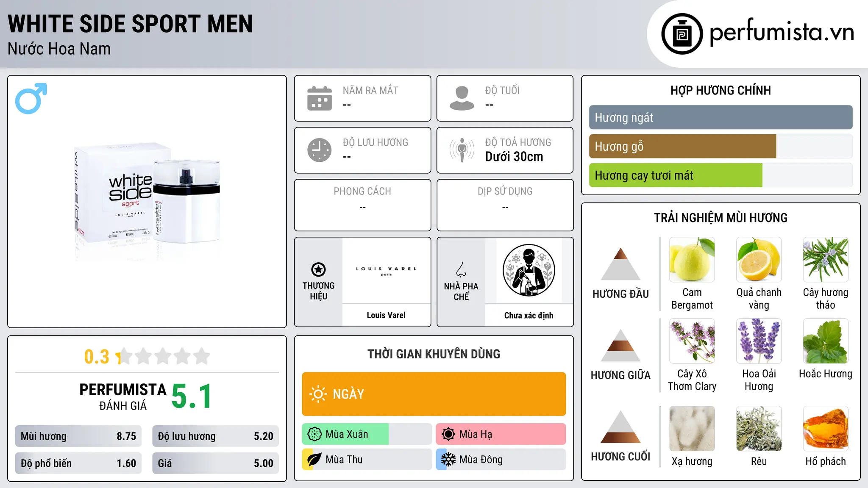Image resolution: width=868 pixels, height=488 pixels.
Task: Click the 0.3 user rating number
Action: click(97, 357)
